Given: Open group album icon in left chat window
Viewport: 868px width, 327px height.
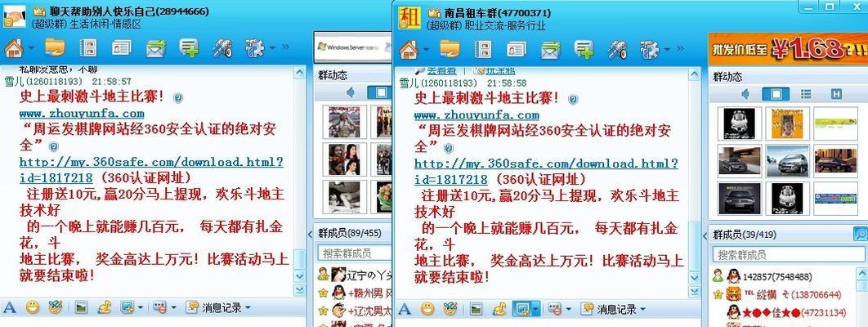Looking at the screenshot, I should tap(87, 48).
